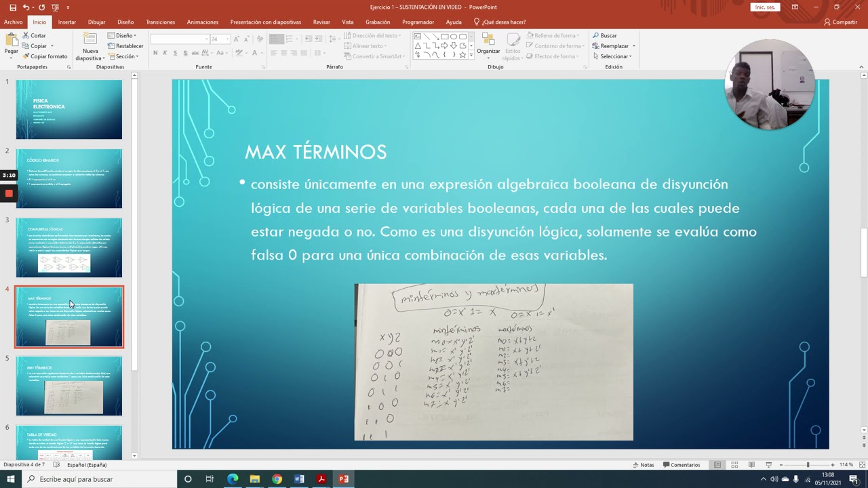Toggle italic K formatting button
Viewport: 868px width, 488px height.
165,53
